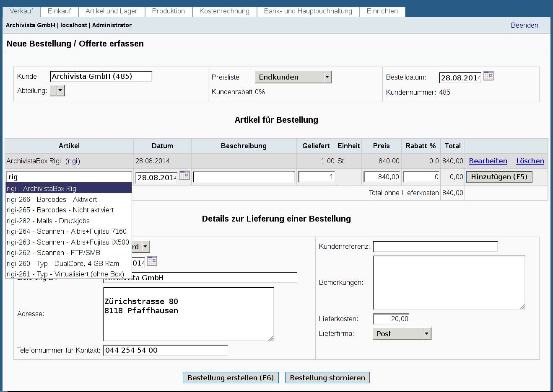Click the Bestelldatum date field
Image resolution: width=553 pixels, height=392 pixels.
pos(460,77)
